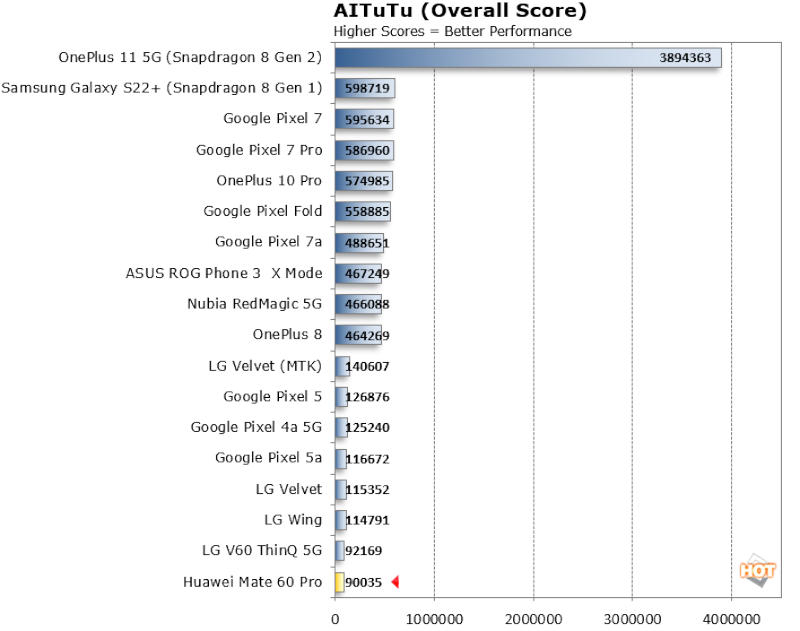Click the Higher Scores subtitle text
Viewport: 800px width, 631px height.
pos(452,31)
